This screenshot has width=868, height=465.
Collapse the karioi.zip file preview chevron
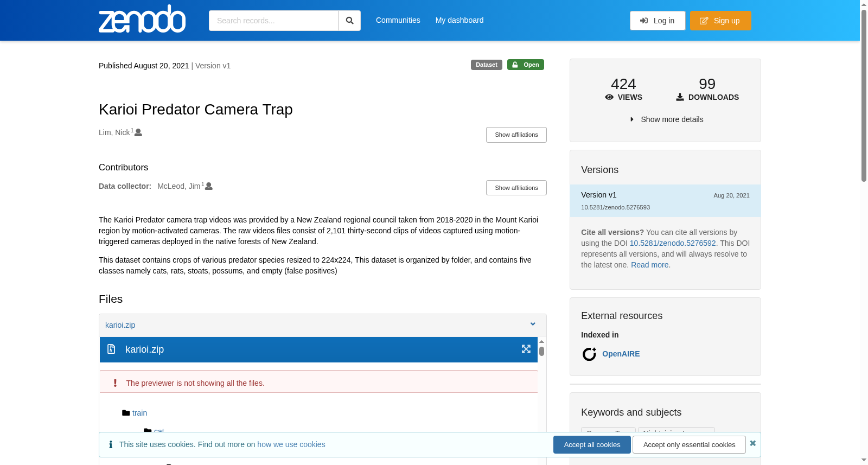click(533, 324)
